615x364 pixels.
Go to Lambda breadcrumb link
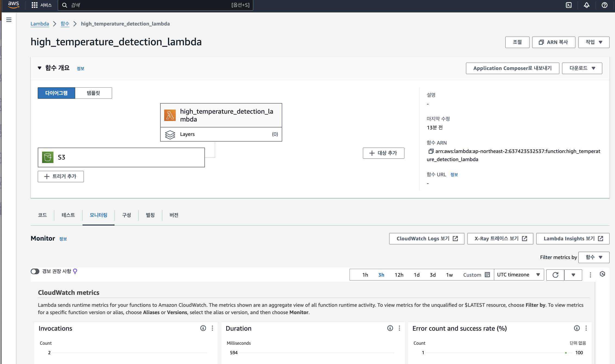[x=40, y=24]
